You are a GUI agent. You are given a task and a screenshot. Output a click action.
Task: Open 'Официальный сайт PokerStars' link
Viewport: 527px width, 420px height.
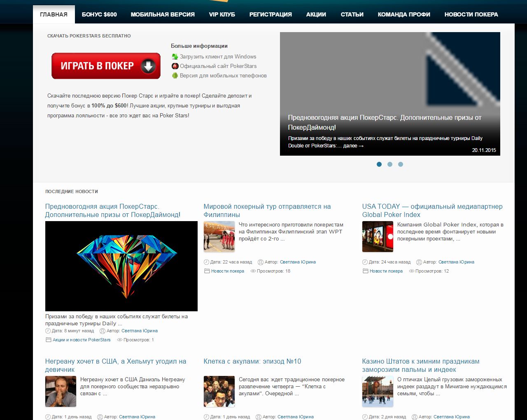(x=218, y=66)
